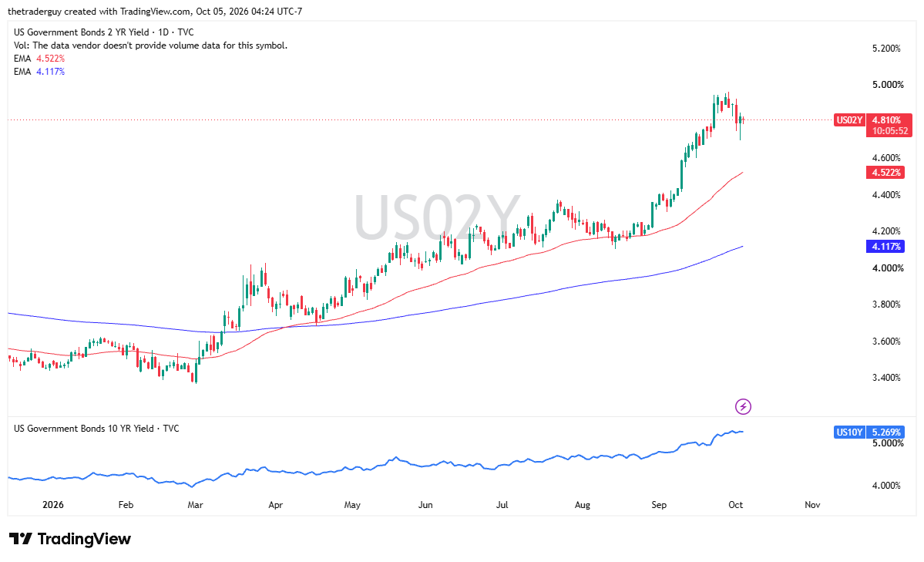Click the May label on time axis
The width and height of the screenshot is (924, 562).
tap(352, 505)
